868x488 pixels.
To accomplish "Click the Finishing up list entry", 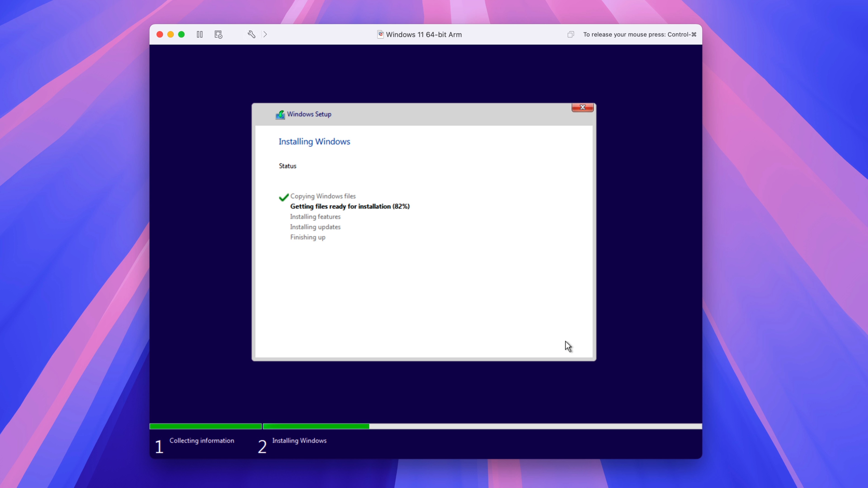I will pyautogui.click(x=307, y=237).
